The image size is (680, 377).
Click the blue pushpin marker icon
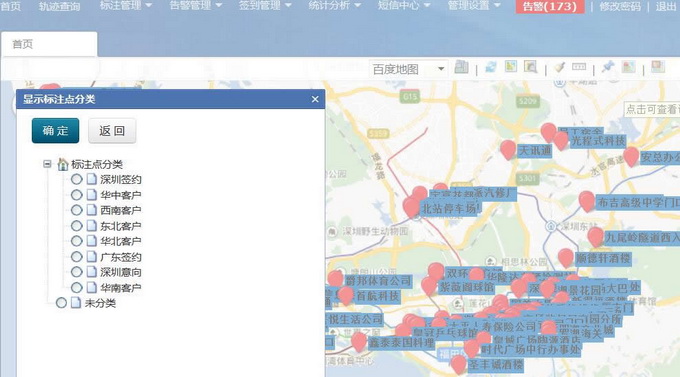coord(608,67)
